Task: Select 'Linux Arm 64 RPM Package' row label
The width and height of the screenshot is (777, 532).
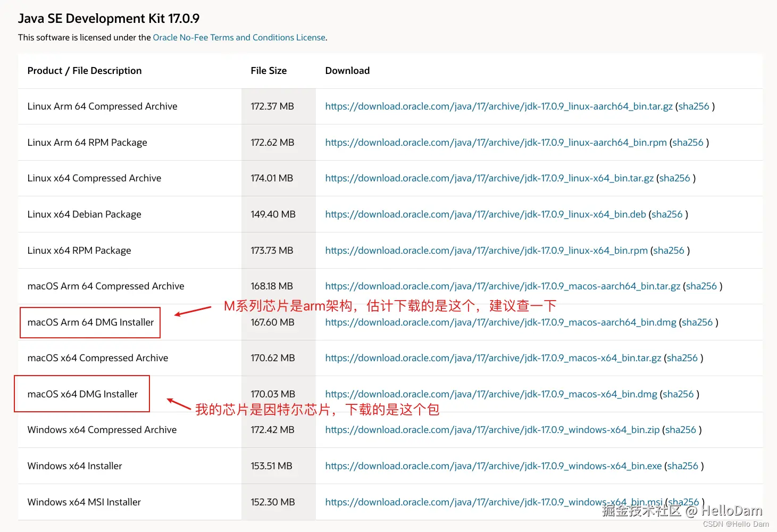Action: coord(87,143)
